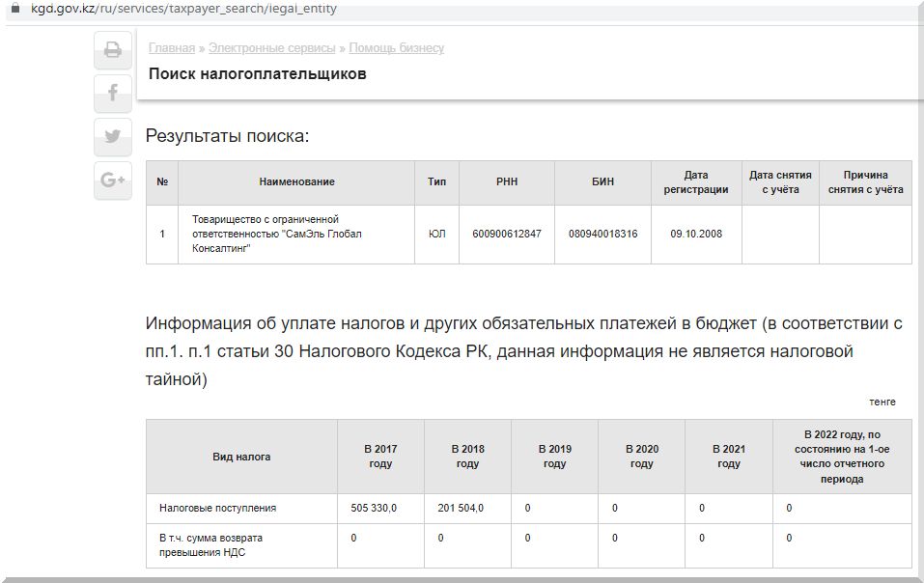Image resolution: width=924 pixels, height=583 pixels.
Task: Click the БИН column header
Action: [x=602, y=182]
